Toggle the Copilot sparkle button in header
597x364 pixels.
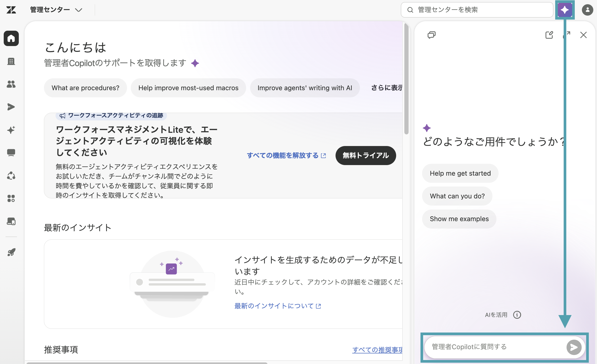point(565,10)
